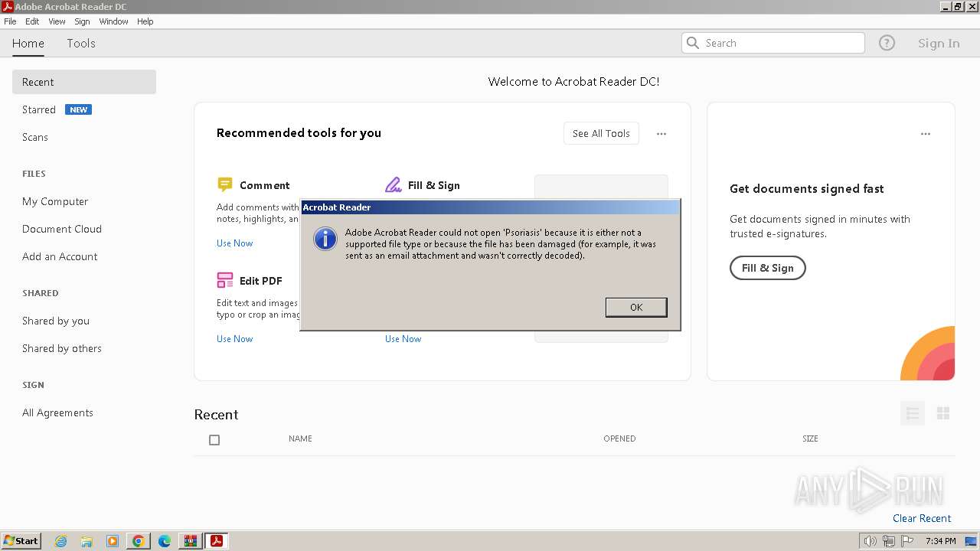The image size is (980, 551).
Task: Click the Fill & Sign rounded button
Action: [x=767, y=268]
